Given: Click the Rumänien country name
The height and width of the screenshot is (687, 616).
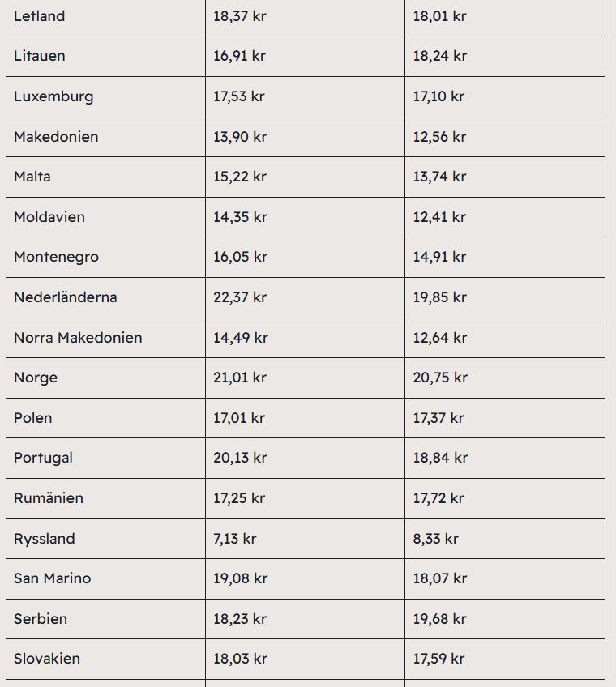Looking at the screenshot, I should click(49, 498).
